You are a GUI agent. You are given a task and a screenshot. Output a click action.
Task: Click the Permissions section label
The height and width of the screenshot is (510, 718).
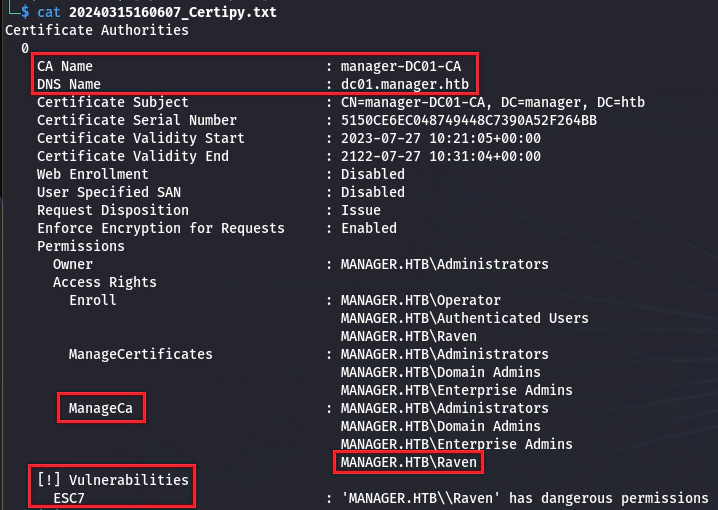click(x=81, y=246)
